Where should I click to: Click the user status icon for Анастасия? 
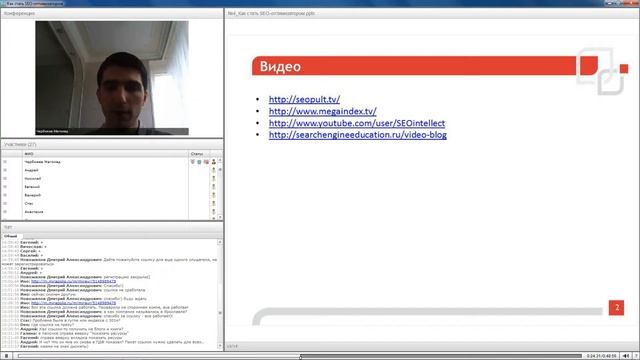(x=213, y=212)
